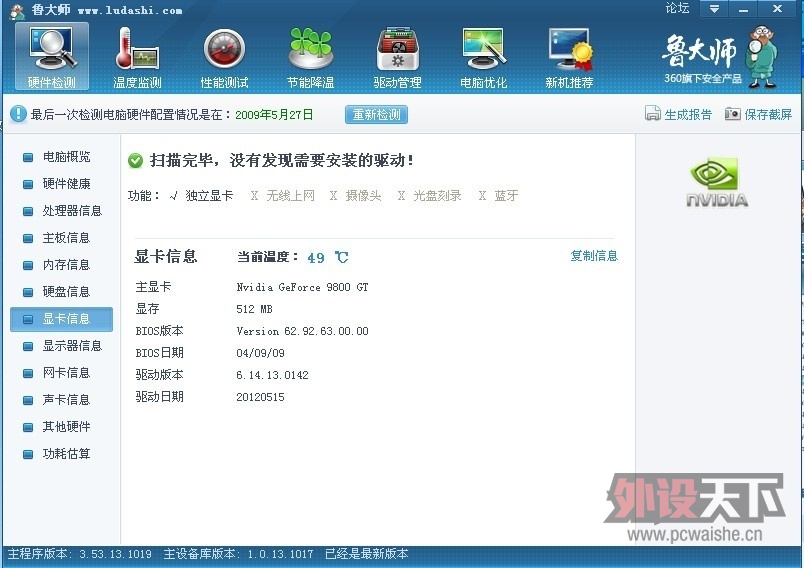Click 主设备库版本 1.0.13.1017 in status bar
Screen dimensions: 804x568
click(x=238, y=554)
